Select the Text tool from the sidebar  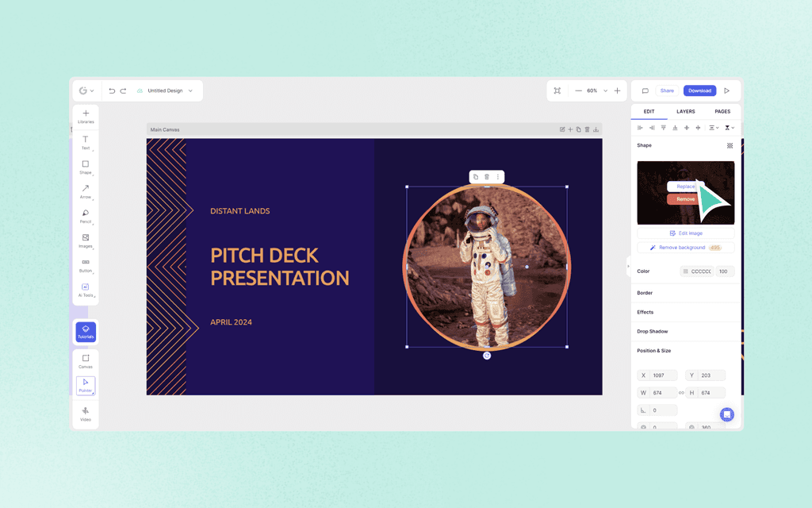click(85, 141)
